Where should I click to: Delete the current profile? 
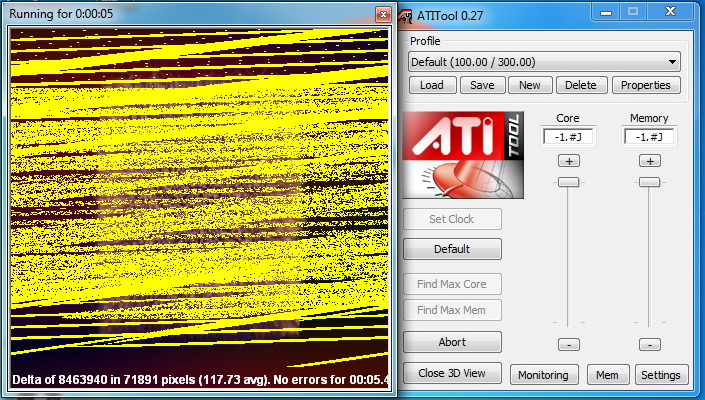[x=581, y=85]
